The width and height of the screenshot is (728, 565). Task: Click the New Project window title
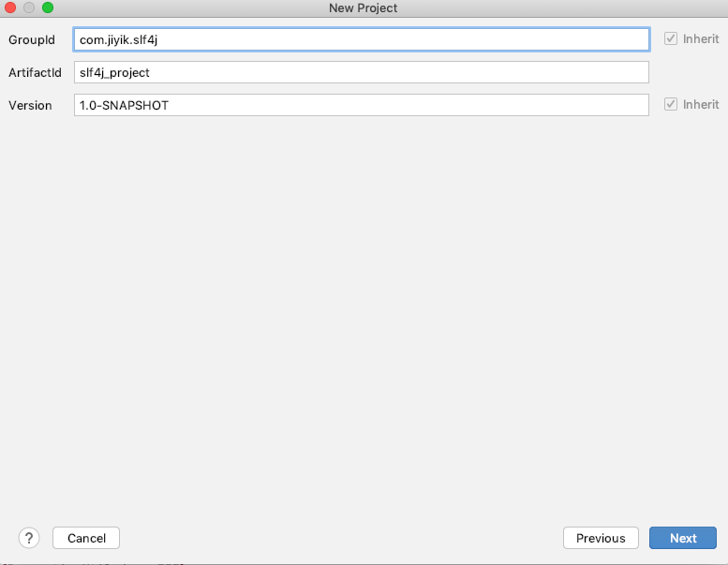pyautogui.click(x=364, y=7)
